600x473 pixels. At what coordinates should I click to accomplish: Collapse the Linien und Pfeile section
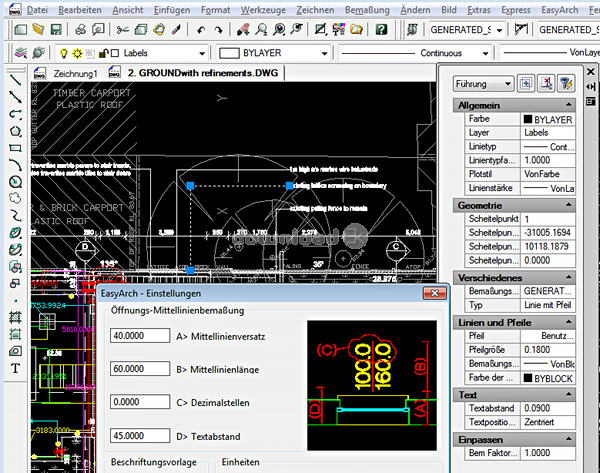point(569,322)
